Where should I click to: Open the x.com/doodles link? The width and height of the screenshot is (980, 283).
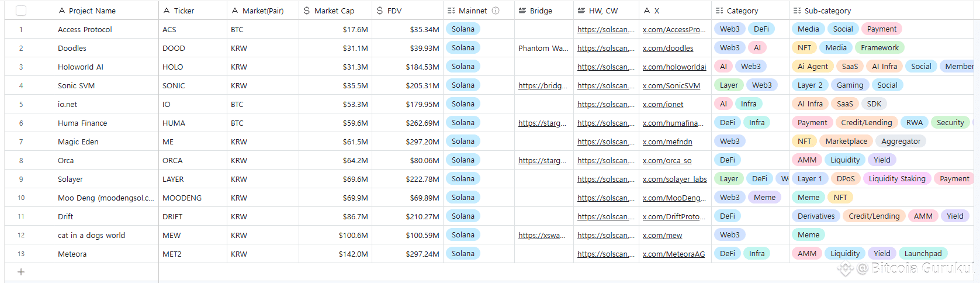click(668, 48)
